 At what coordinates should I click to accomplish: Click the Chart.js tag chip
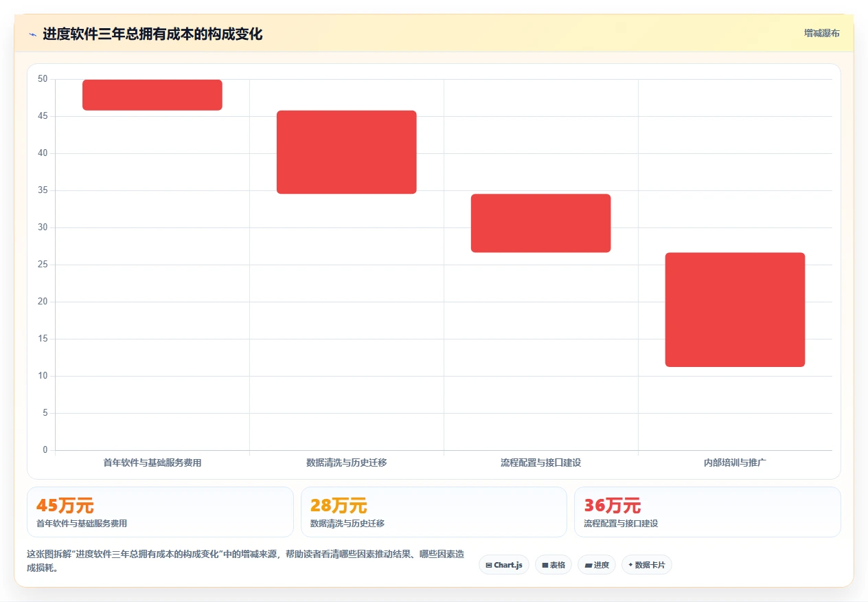(x=504, y=565)
